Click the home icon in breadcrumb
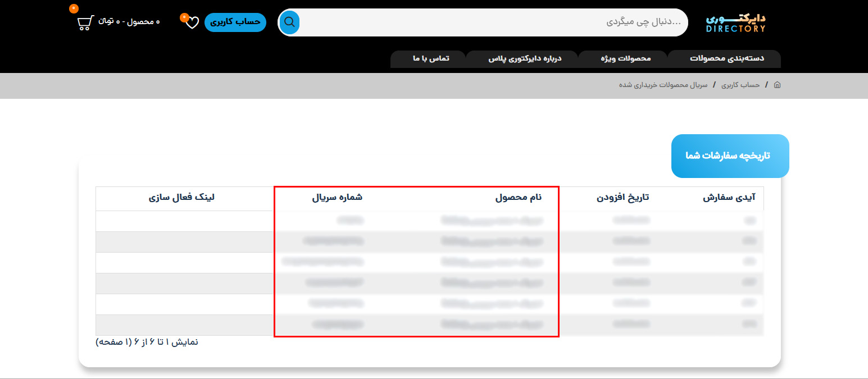Image resolution: width=868 pixels, height=379 pixels. pyautogui.click(x=777, y=85)
